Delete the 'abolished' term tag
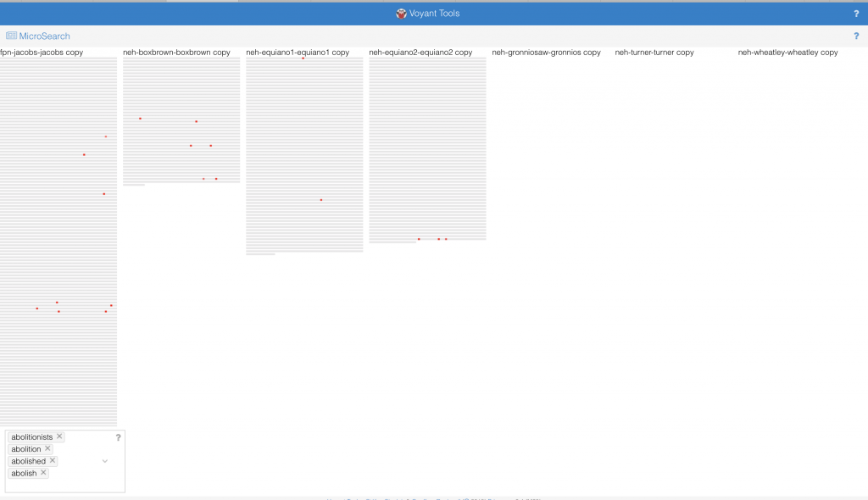This screenshot has width=868, height=500. click(x=53, y=460)
